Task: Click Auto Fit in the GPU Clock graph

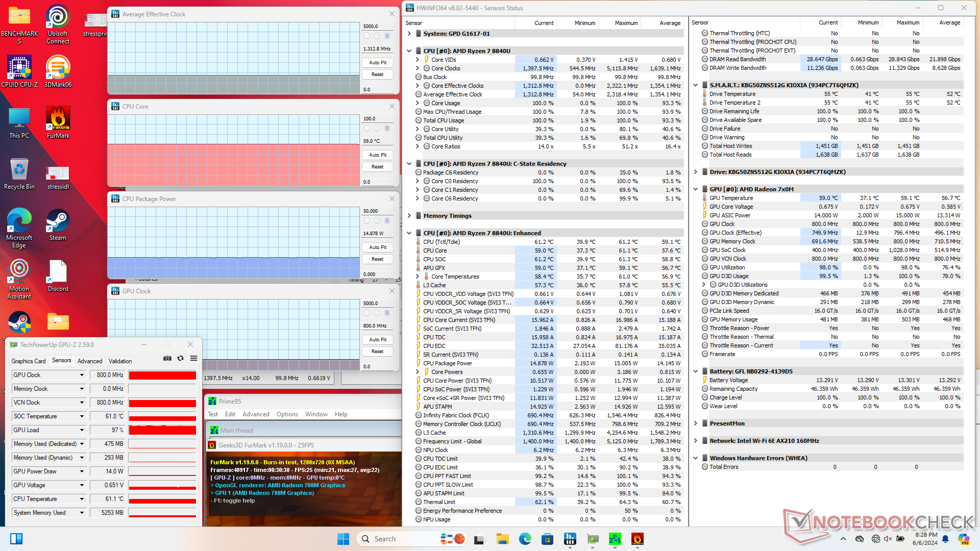Action: coord(378,339)
